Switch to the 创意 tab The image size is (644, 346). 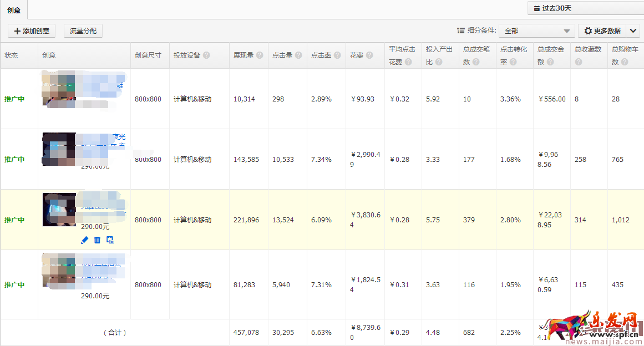[x=14, y=9]
